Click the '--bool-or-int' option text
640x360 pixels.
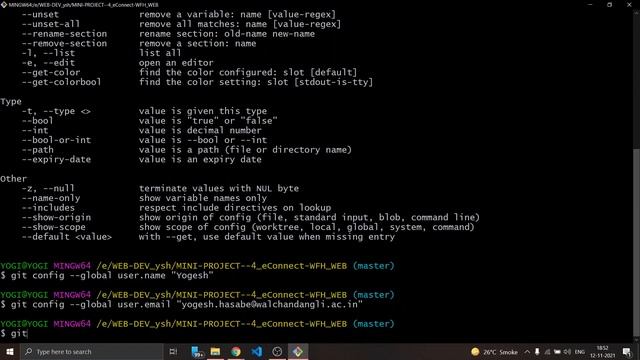pos(56,140)
